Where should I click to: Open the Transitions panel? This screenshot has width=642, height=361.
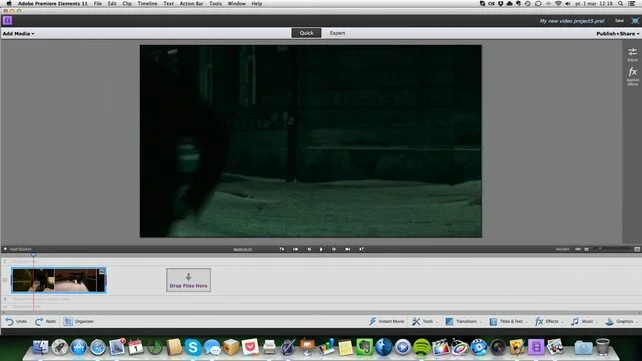click(x=463, y=322)
